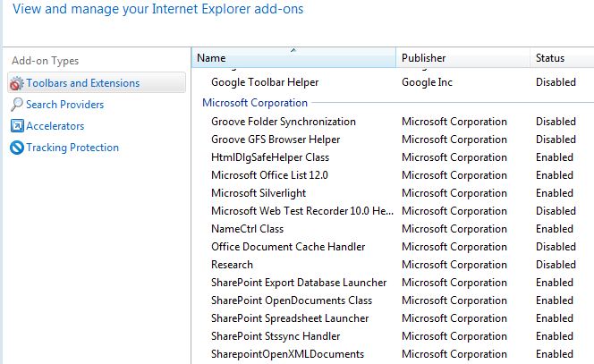594x364 pixels.
Task: Select SharepointOpenXMLDocuments add-on
Action: [287, 354]
